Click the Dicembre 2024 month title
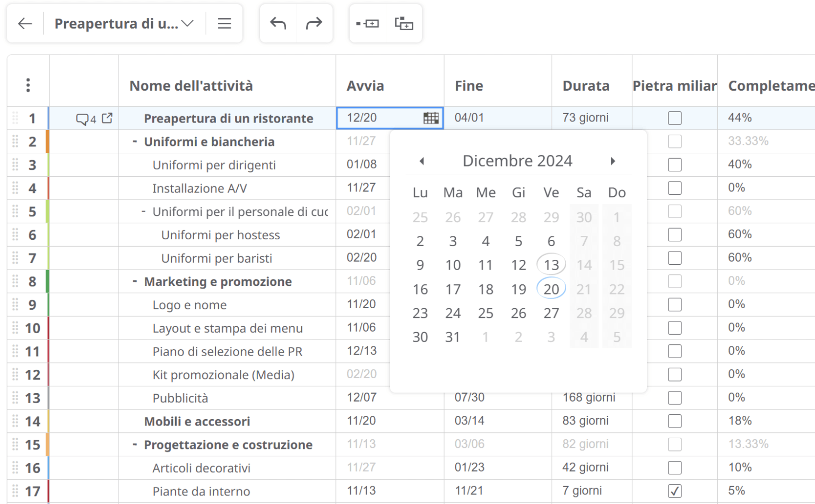 (x=517, y=161)
